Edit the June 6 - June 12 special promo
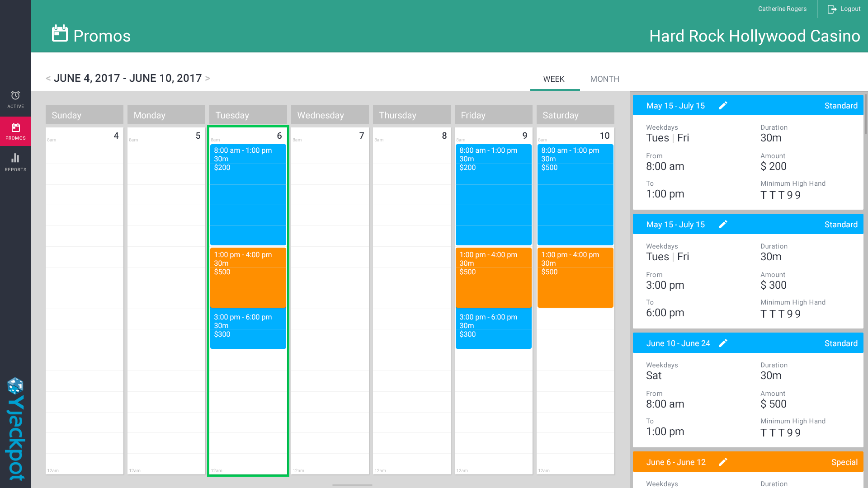Viewport: 868px width, 488px height. coord(723,462)
